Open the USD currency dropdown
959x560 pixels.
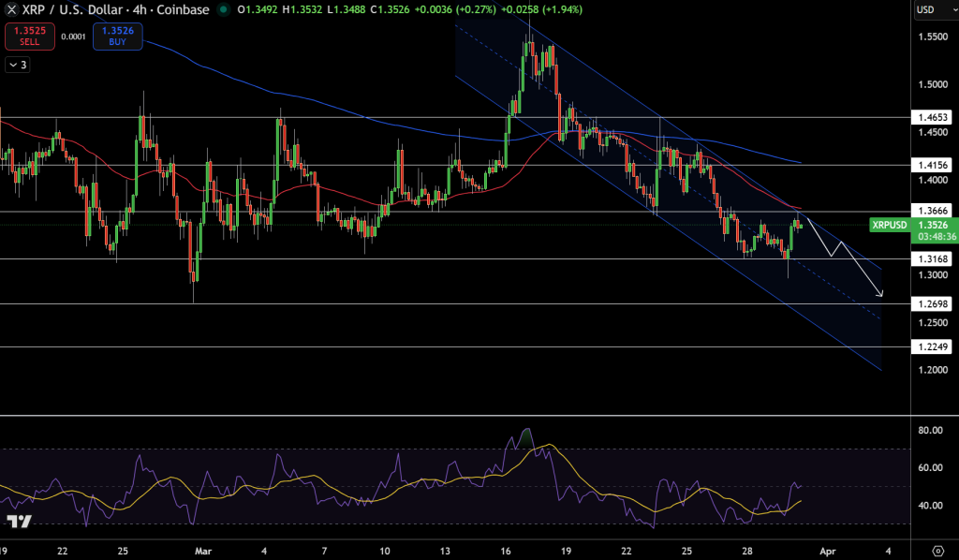point(934,10)
